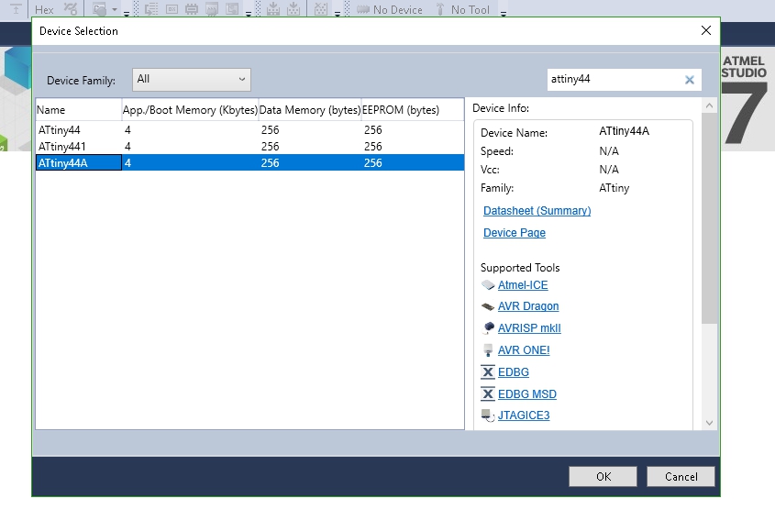The height and width of the screenshot is (532, 775).
Task: Click the AVR ONE! debugger icon
Action: (x=488, y=350)
